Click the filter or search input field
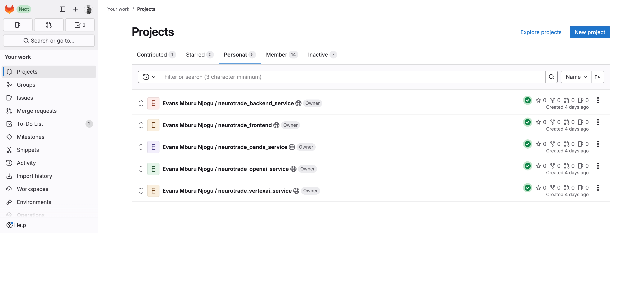Screen dimensions: 644x292 (x=352, y=77)
